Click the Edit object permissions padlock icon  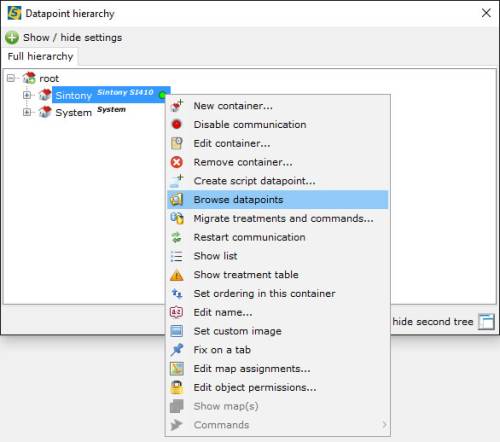tap(176, 387)
